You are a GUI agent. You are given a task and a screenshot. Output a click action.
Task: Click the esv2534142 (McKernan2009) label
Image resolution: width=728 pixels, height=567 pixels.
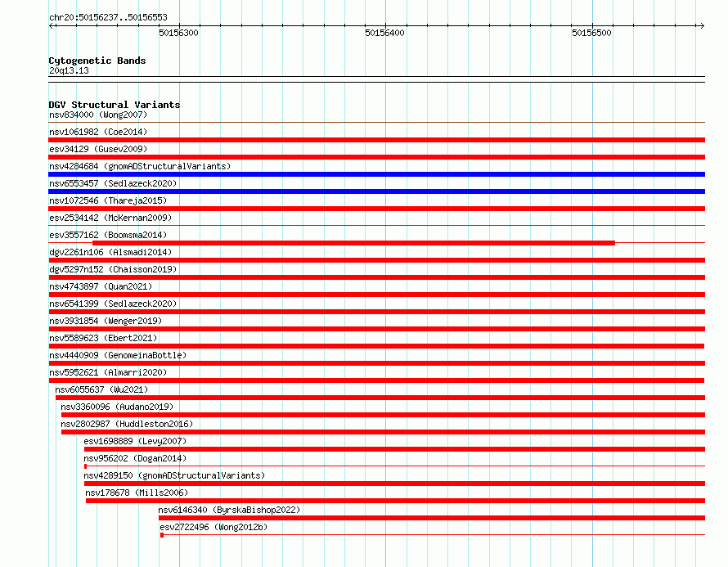click(x=110, y=218)
